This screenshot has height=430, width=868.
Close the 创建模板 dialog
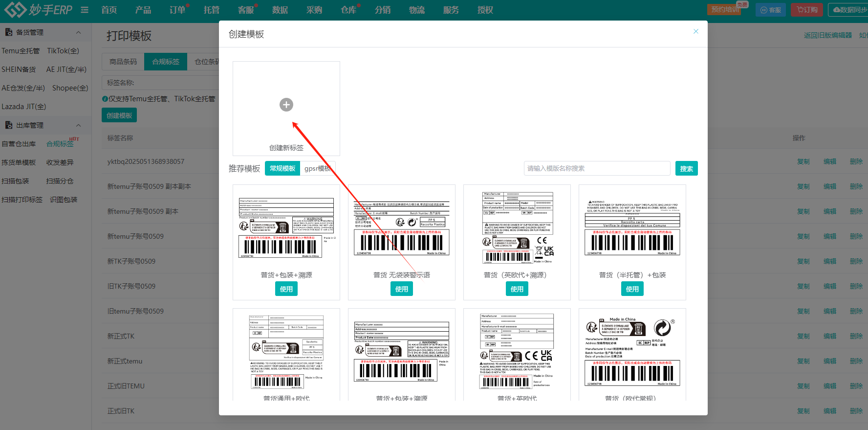pos(696,32)
